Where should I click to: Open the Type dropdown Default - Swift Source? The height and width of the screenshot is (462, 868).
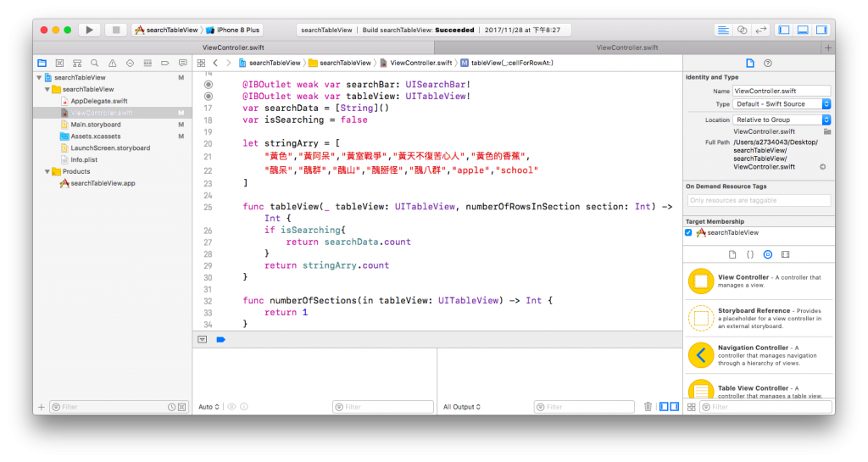(782, 104)
